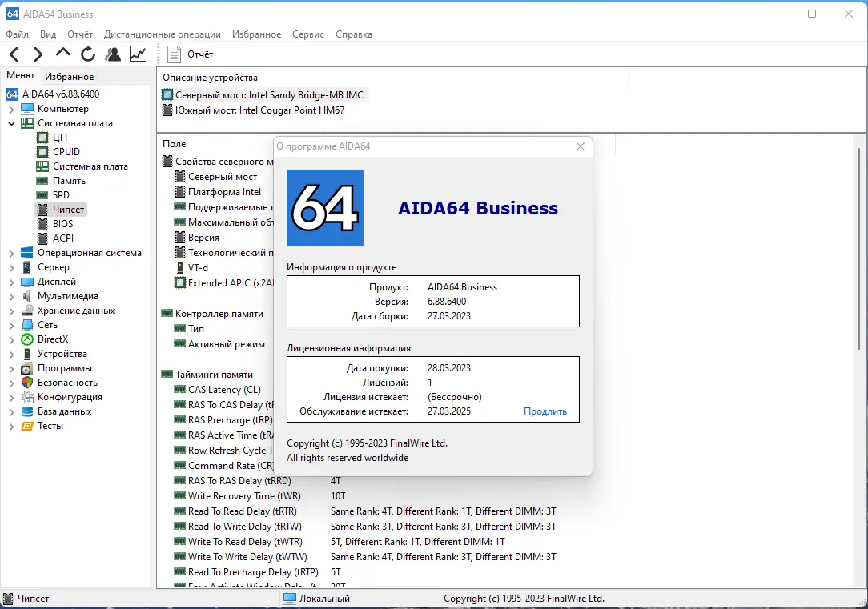The height and width of the screenshot is (609, 868).
Task: Open the Файл menu
Action: [17, 34]
